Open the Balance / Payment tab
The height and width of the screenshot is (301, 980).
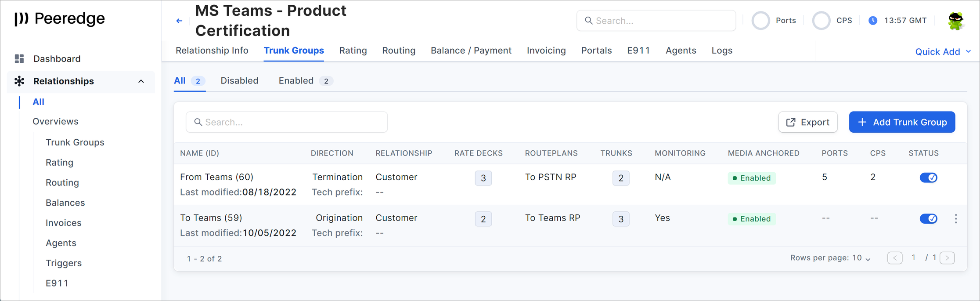pos(471,51)
